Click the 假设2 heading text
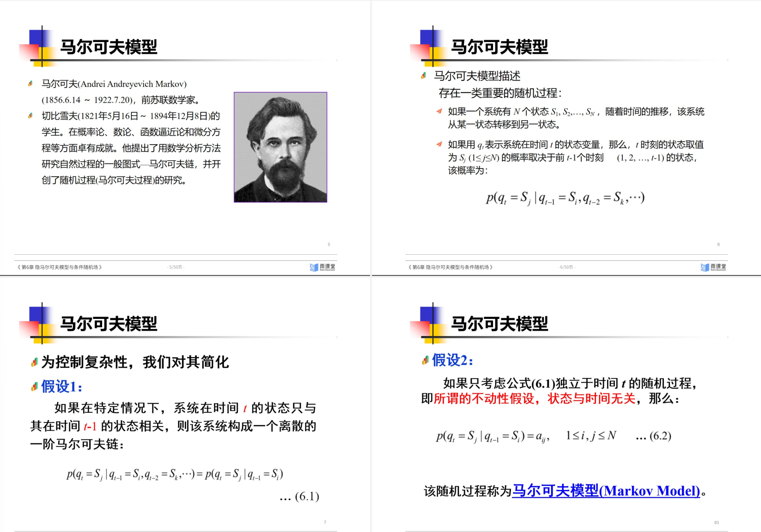This screenshot has height=532, width=761. tap(452, 360)
